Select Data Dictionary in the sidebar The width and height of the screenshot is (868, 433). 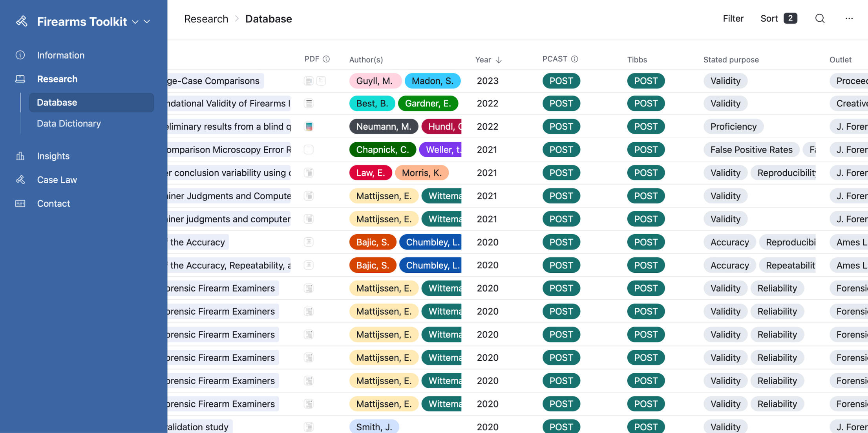coord(69,123)
